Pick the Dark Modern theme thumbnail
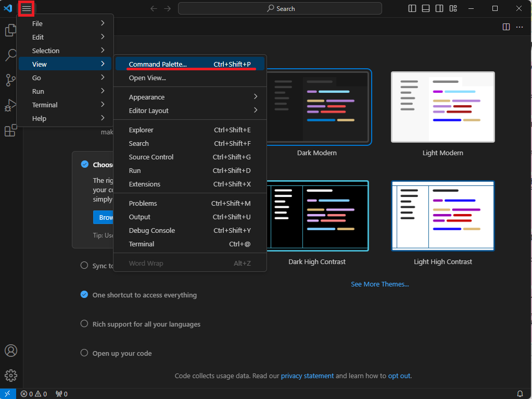 pos(319,107)
